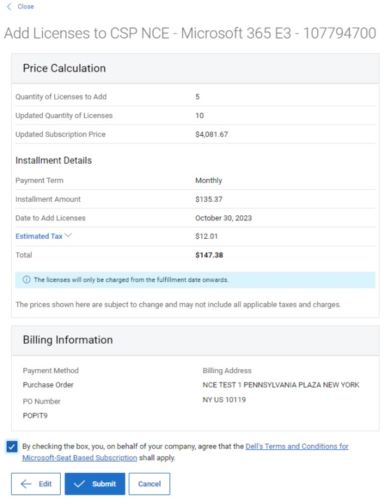Uncheck the terms agreement checkbox
The height and width of the screenshot is (500, 385).
(12, 446)
